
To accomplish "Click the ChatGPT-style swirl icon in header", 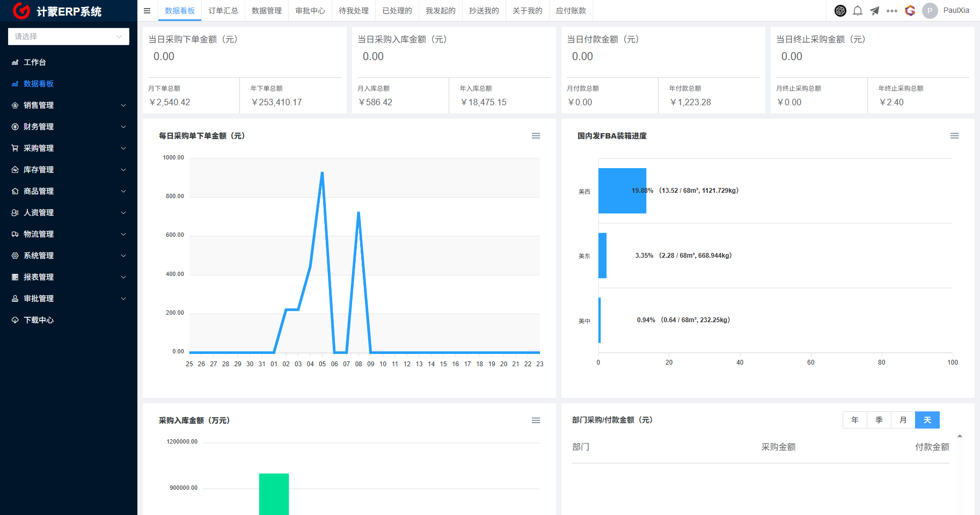I will pyautogui.click(x=840, y=11).
